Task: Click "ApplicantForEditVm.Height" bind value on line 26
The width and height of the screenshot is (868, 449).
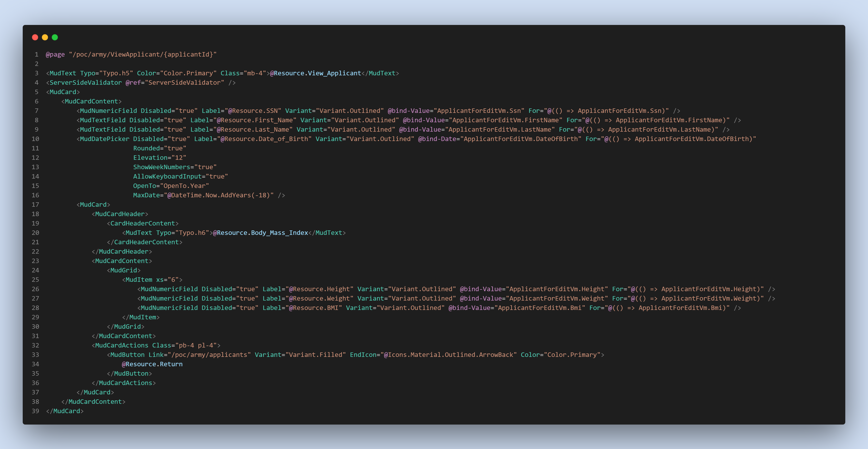Action: (x=557, y=289)
